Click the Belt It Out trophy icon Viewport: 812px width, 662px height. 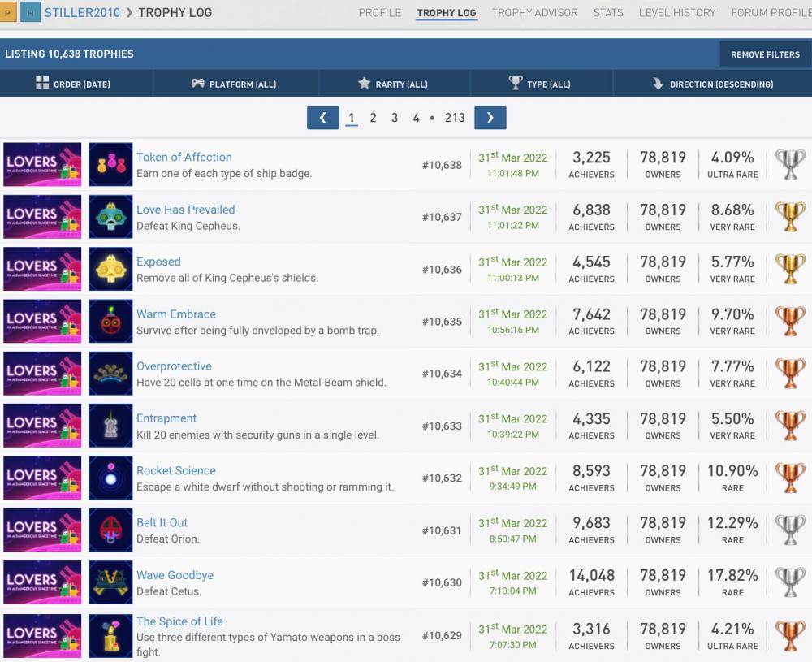(x=110, y=530)
